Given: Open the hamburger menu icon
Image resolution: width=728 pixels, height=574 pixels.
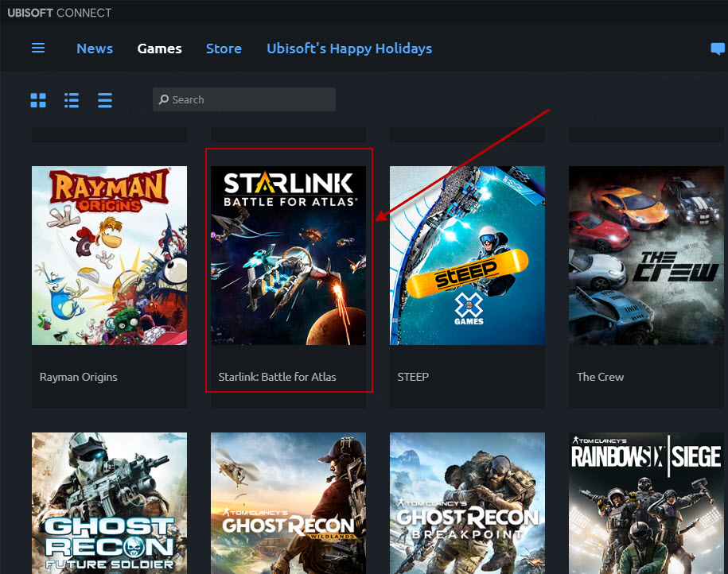Looking at the screenshot, I should [x=38, y=48].
